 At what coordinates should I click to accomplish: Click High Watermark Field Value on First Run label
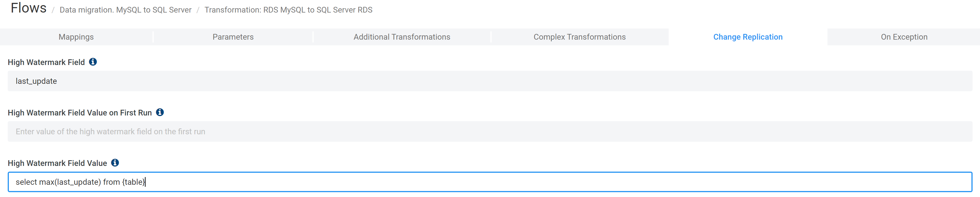(79, 113)
